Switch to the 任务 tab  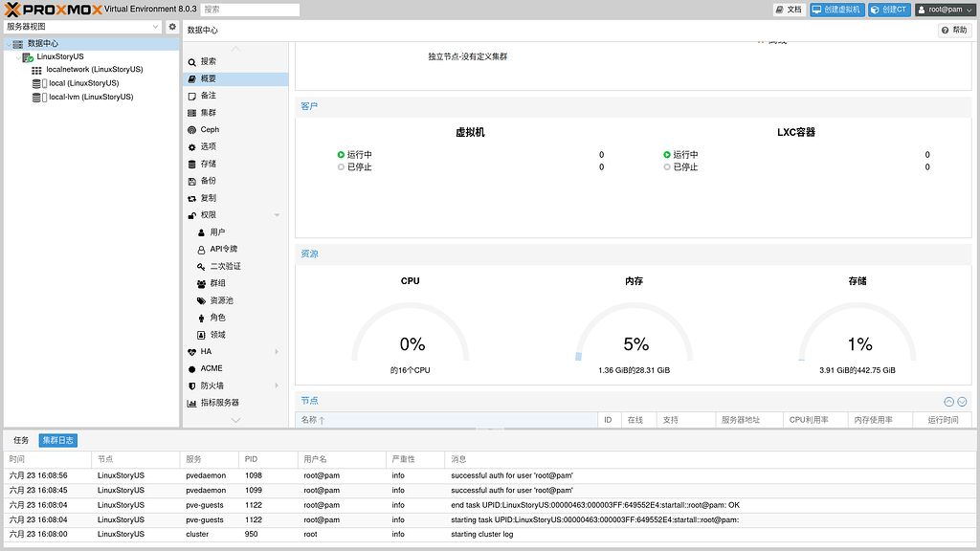[20, 440]
